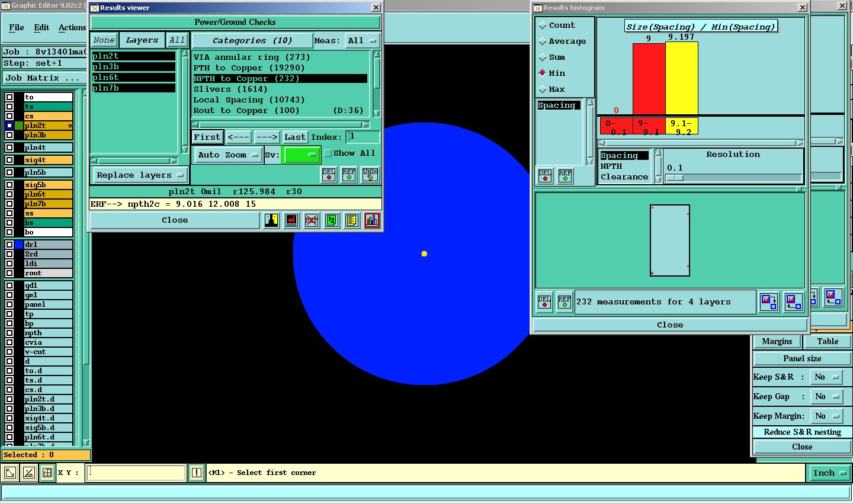Click REF icon beside 232 measurements text
This screenshot has height=504, width=853.
tap(565, 302)
